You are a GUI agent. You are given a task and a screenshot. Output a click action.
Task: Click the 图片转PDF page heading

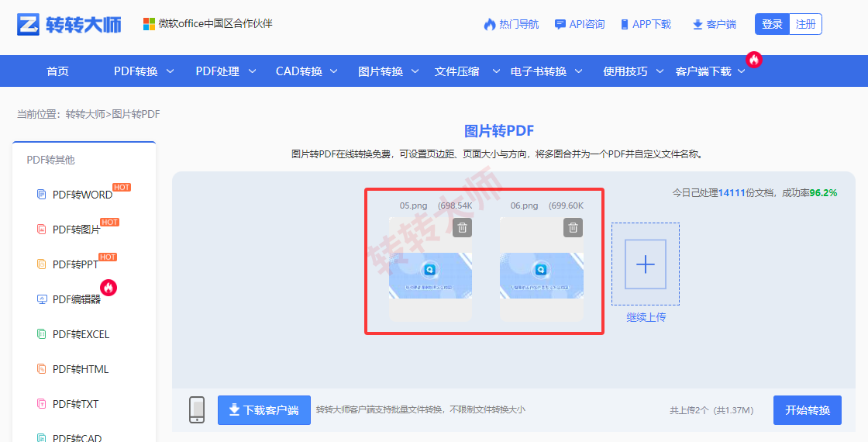click(499, 131)
